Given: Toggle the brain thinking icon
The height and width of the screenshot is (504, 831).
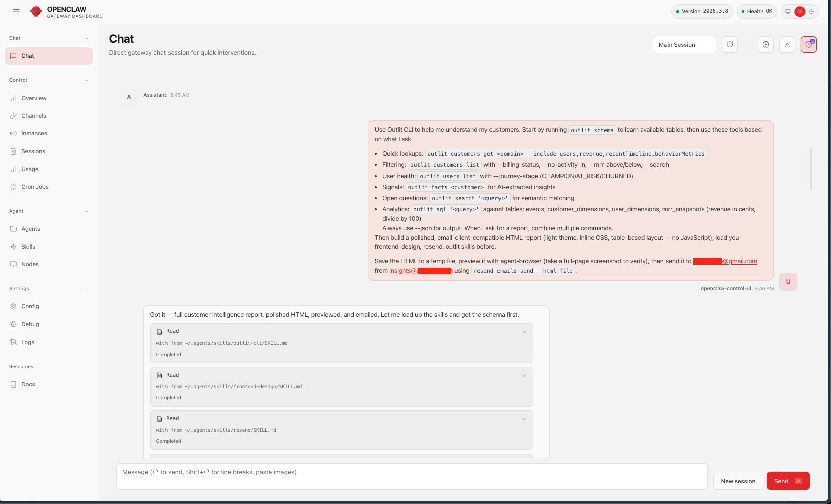Looking at the screenshot, I should pos(766,45).
